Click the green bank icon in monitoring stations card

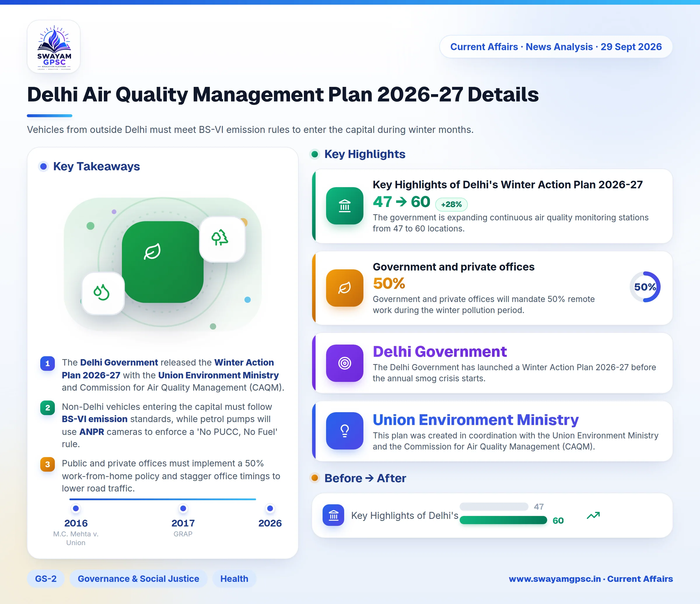344,206
